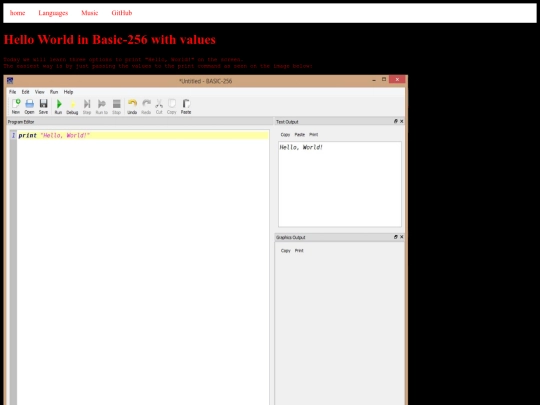540x405 pixels.
Task: Click the Redo toolbar icon
Action: pyautogui.click(x=146, y=107)
